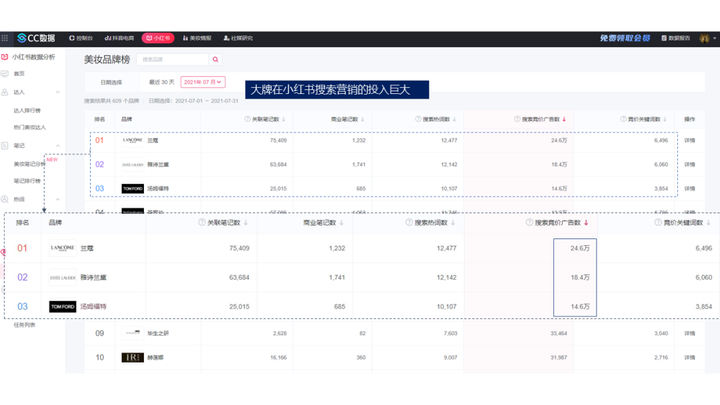The width and height of the screenshot is (720, 405).
Task: Expand the caret beside the user avatar
Action: point(714,38)
